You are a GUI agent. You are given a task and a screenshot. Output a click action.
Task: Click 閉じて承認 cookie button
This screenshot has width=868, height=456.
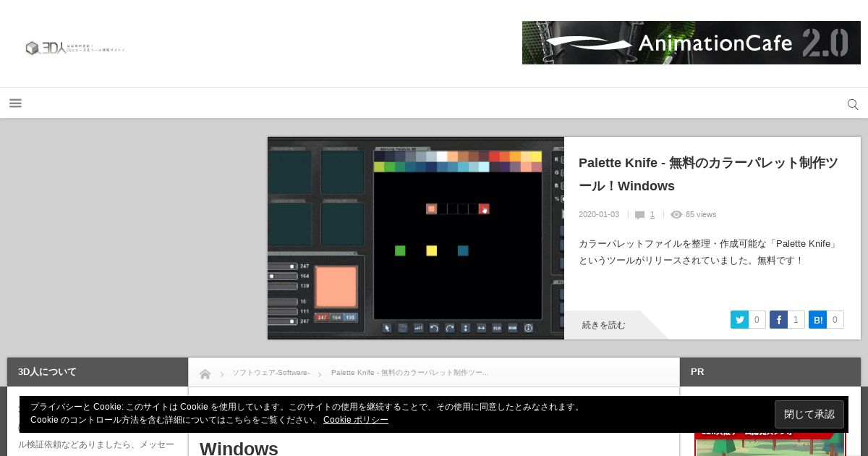[809, 415]
